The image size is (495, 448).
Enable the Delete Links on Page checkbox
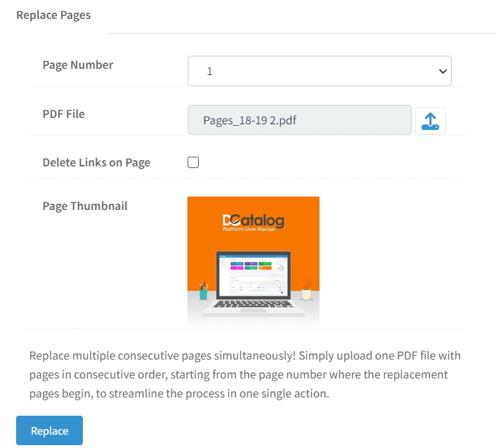click(193, 162)
